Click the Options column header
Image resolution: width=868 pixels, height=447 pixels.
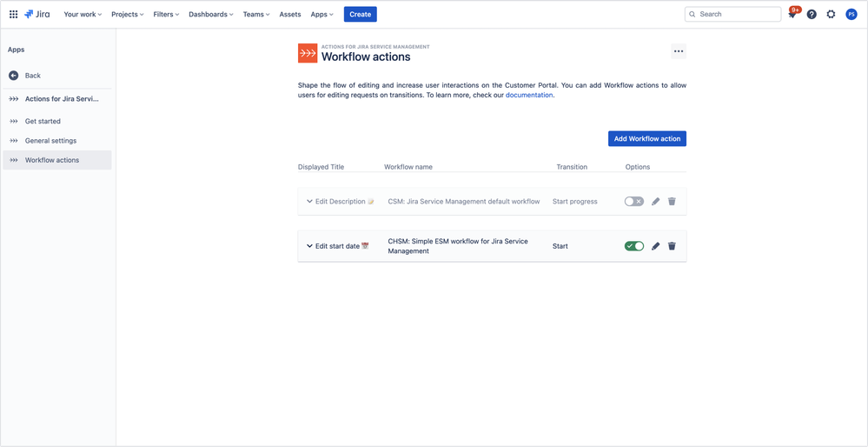[x=638, y=167]
